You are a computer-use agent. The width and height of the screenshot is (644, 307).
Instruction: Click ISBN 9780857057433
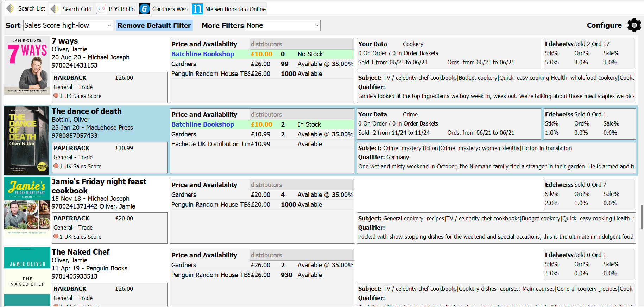pyautogui.click(x=75, y=136)
